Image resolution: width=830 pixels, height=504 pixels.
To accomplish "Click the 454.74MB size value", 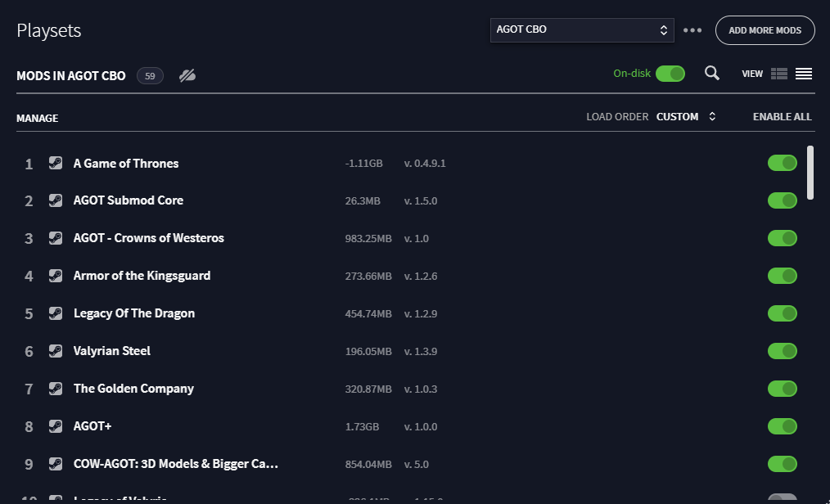I will pos(368,313).
